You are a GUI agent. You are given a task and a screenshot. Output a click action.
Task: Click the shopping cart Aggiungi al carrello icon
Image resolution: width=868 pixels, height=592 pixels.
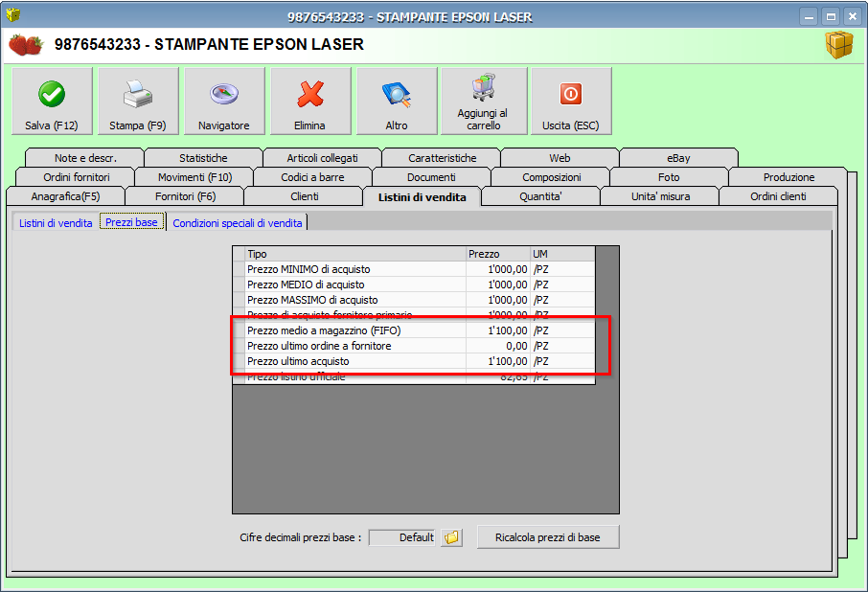(x=483, y=87)
